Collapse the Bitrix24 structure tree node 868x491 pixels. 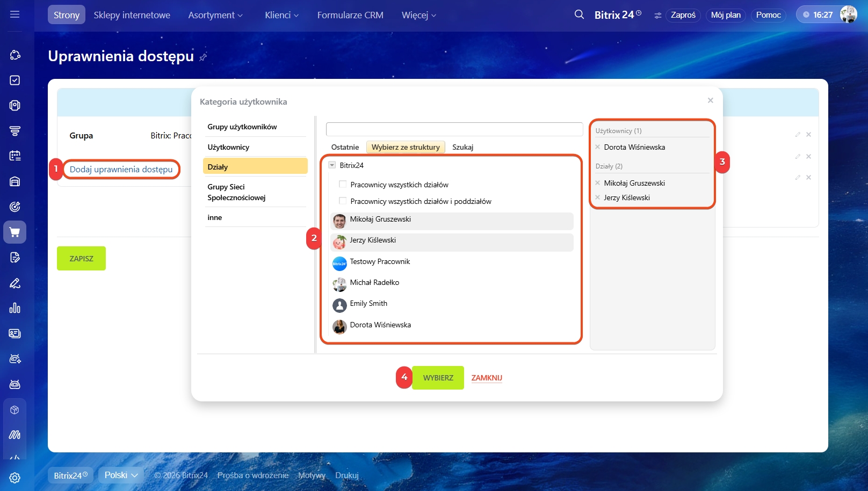332,165
